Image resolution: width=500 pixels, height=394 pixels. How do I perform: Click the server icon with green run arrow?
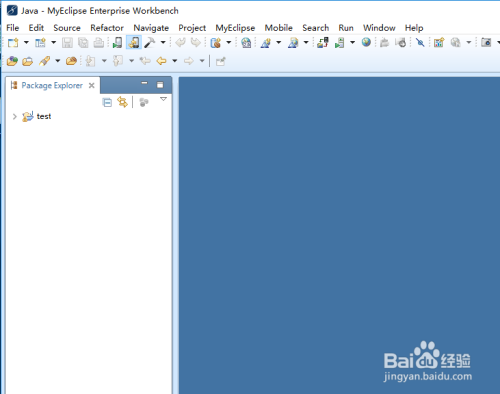click(x=340, y=43)
